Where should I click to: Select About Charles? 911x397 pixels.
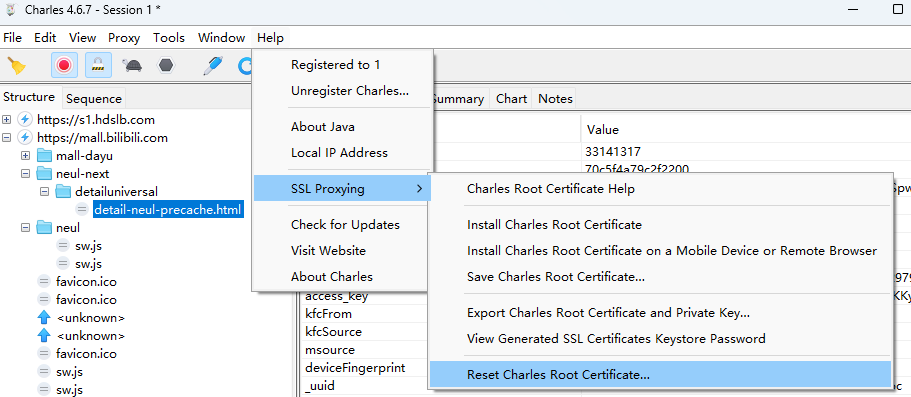343,277
